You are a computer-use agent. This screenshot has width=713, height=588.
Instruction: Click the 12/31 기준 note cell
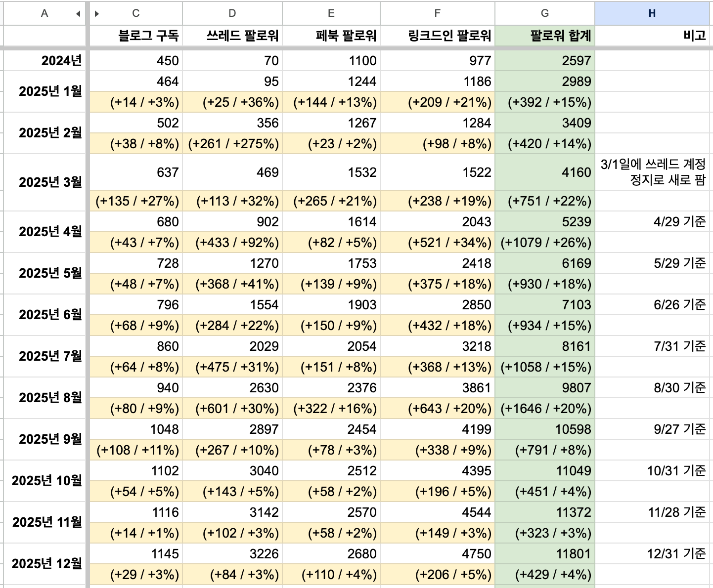652,554
